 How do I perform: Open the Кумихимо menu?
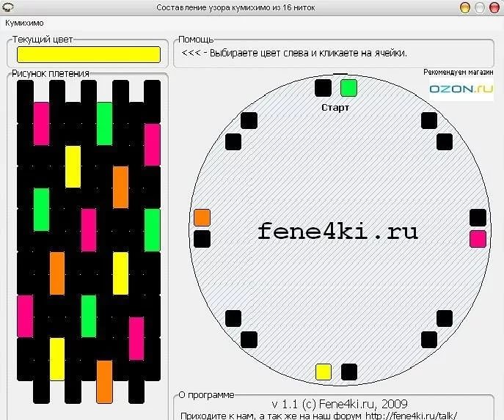24,23
